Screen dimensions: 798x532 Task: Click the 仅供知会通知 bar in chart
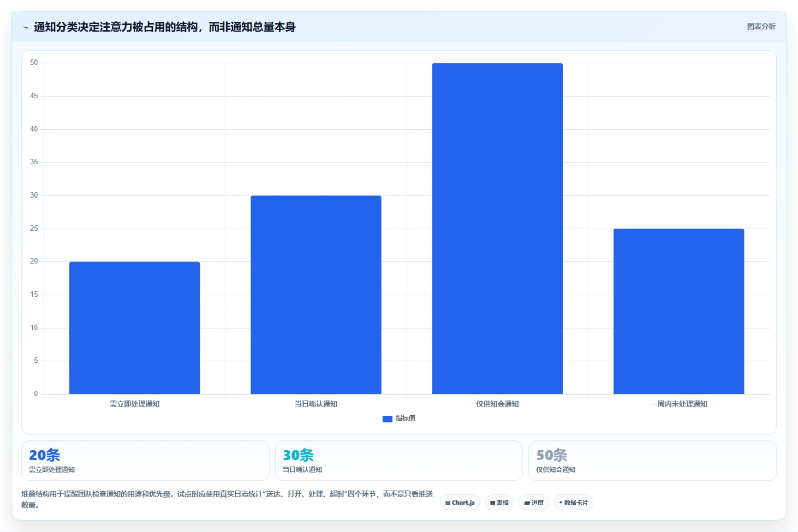pos(497,229)
